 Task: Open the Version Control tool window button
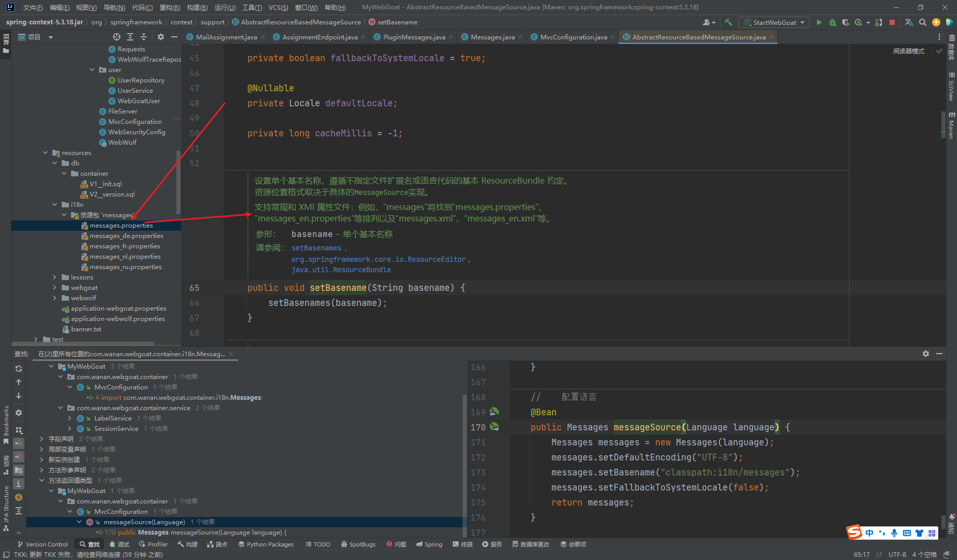click(43, 544)
